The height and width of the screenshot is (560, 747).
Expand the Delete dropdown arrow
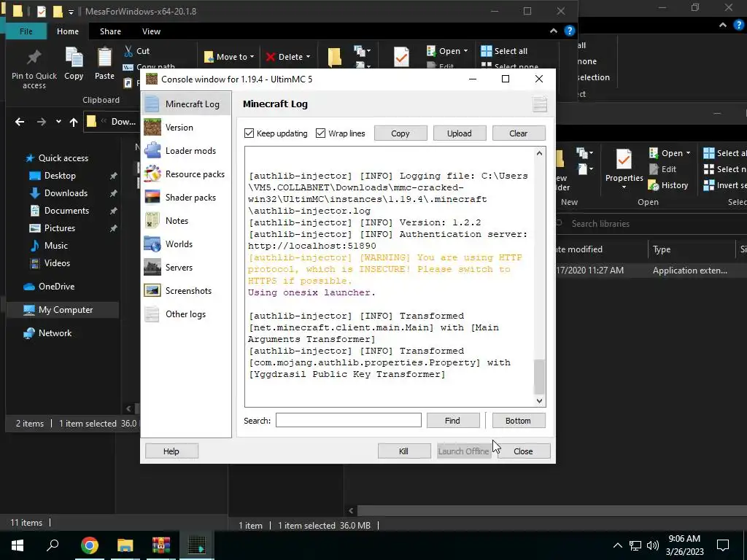309,57
